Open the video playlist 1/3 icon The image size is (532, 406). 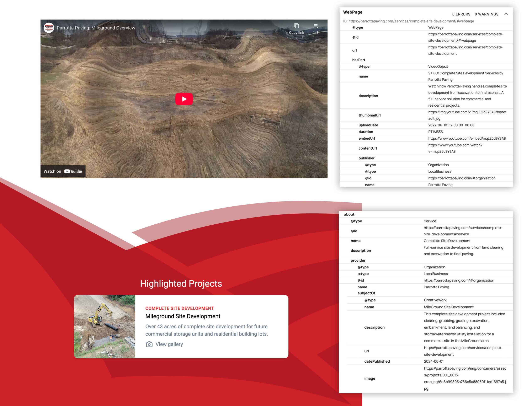click(316, 26)
